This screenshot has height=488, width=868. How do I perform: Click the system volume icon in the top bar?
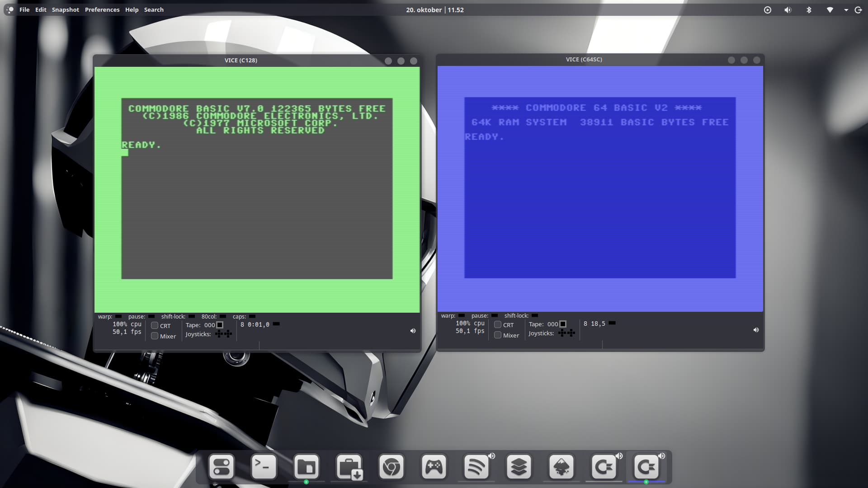[788, 10]
